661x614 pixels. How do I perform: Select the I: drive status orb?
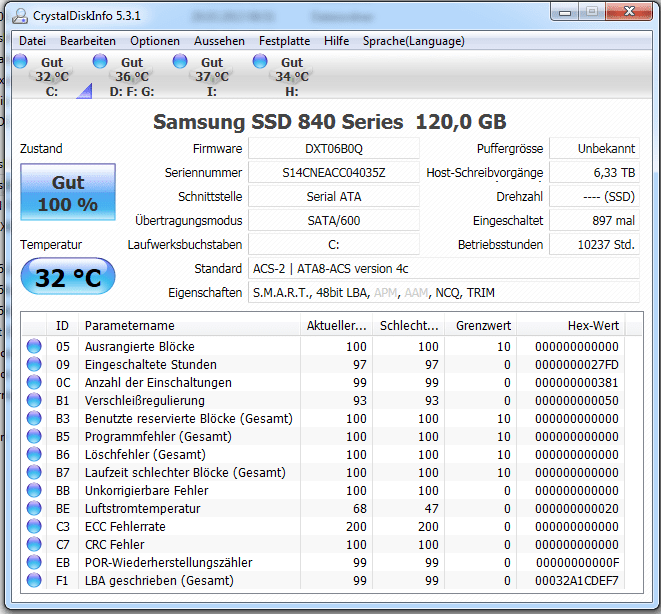click(181, 63)
